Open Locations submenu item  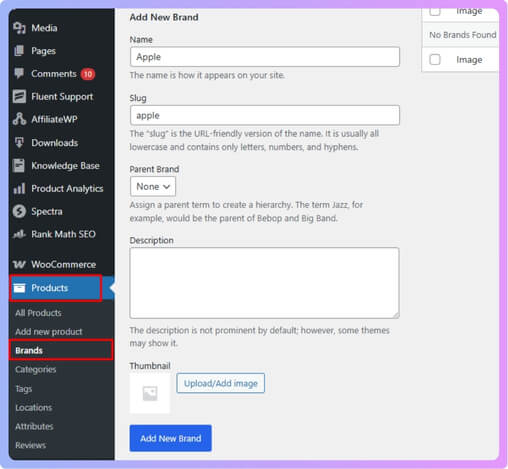point(34,408)
